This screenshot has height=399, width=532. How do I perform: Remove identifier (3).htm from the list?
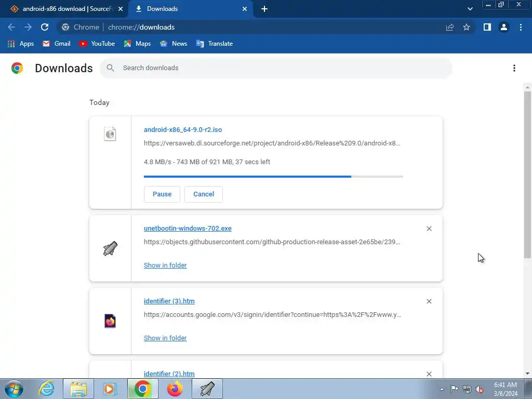pyautogui.click(x=429, y=301)
